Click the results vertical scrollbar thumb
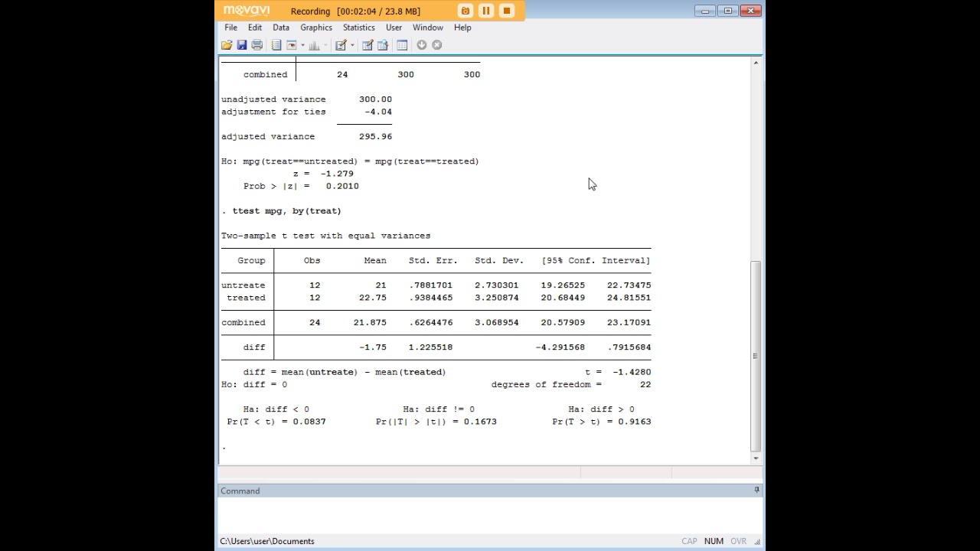980x551 pixels. pos(756,356)
